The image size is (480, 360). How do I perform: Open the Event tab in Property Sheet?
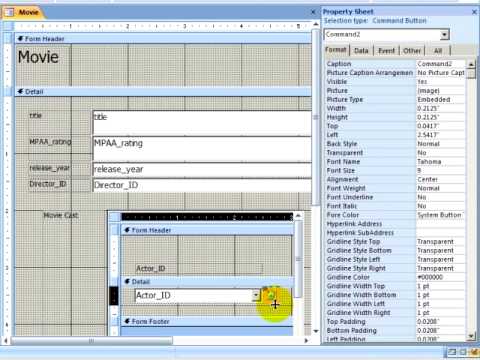pyautogui.click(x=386, y=51)
